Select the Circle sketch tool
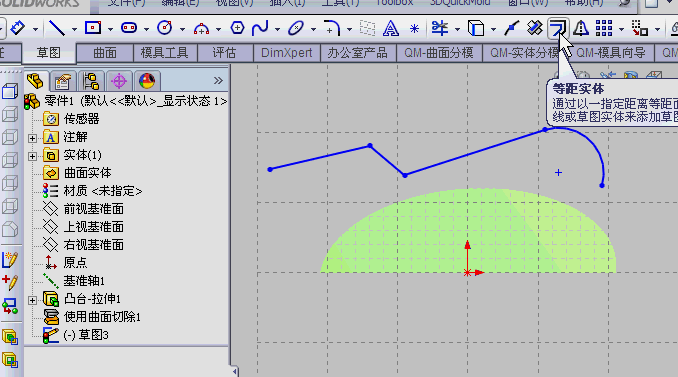The height and width of the screenshot is (377, 678). click(165, 28)
